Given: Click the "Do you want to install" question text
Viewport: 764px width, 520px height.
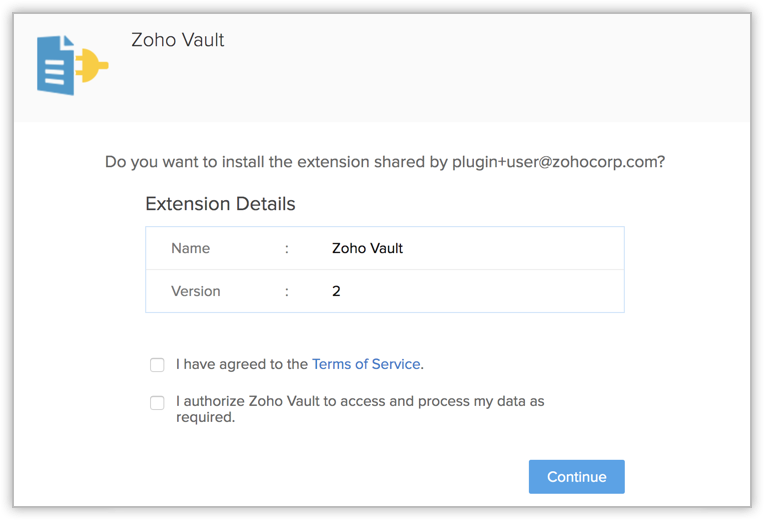Looking at the screenshot, I should click(230, 161).
